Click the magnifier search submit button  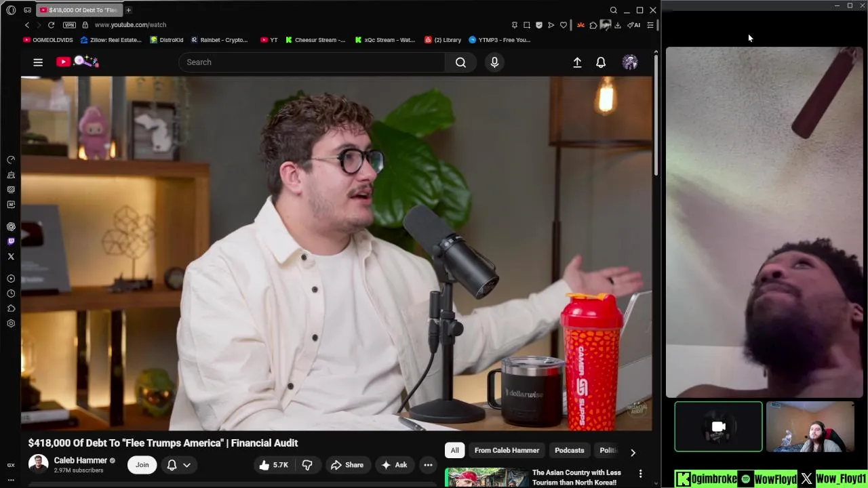click(460, 62)
